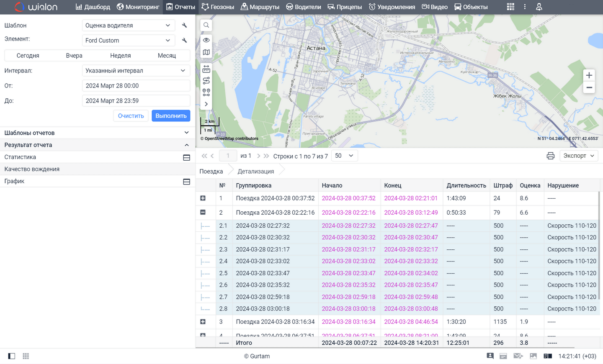603x364 pixels.
Task: Click the От date input field
Action: point(136,86)
